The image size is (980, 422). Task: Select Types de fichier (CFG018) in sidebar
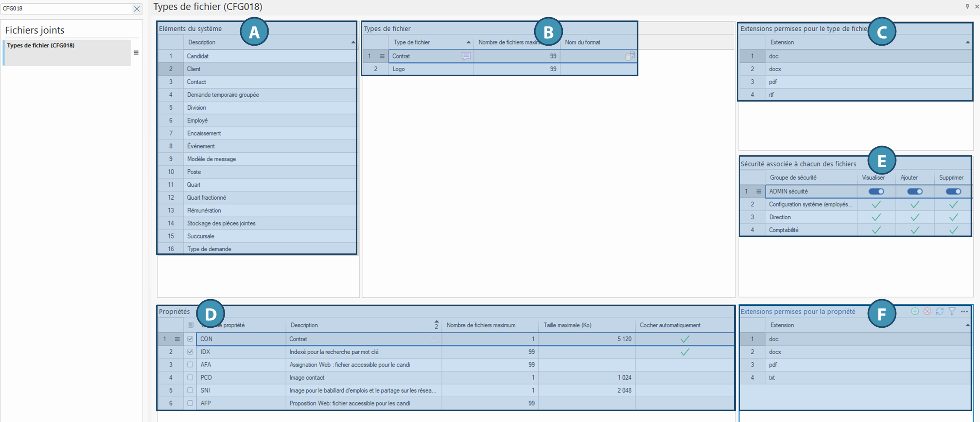coord(41,46)
